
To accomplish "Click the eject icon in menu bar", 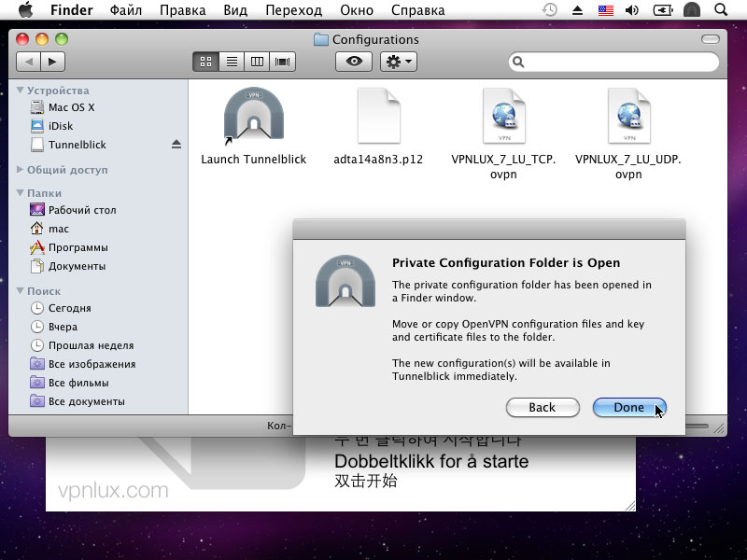I will click(577, 10).
